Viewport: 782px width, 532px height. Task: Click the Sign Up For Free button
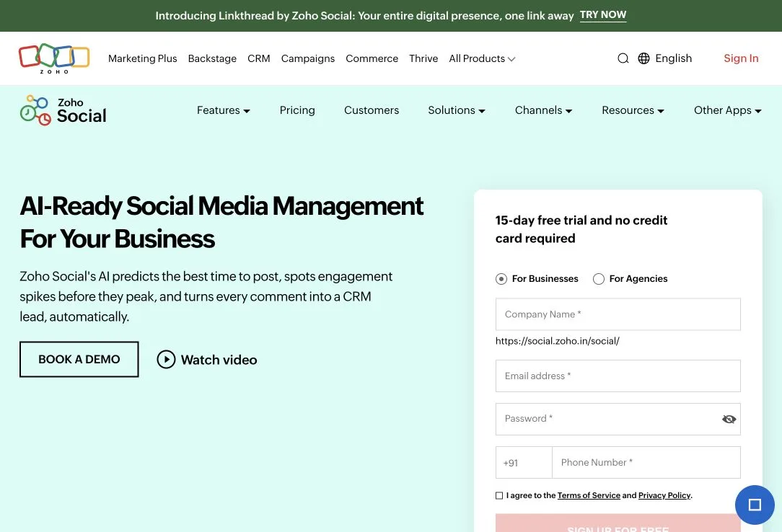pos(618,523)
